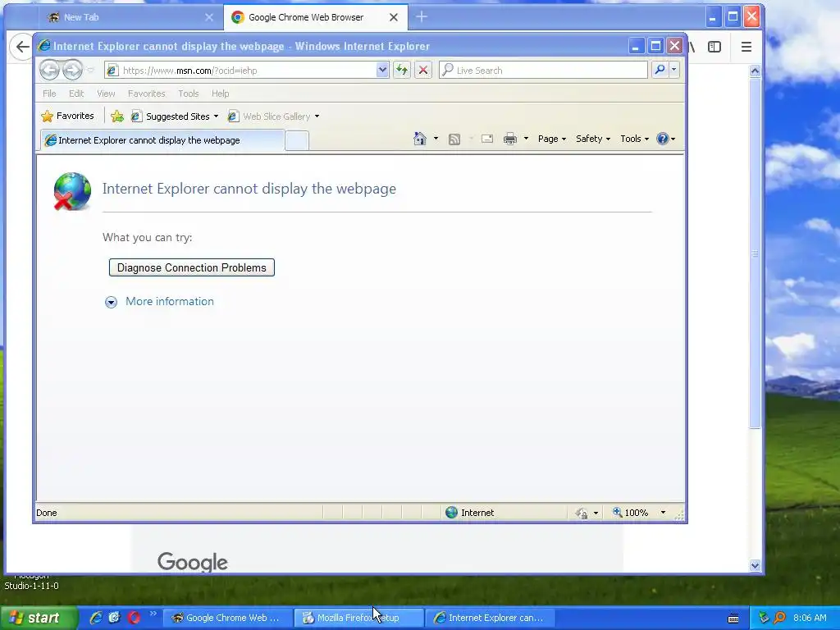Go forward in Internet Explorer
Viewport: 840px width, 630px height.
click(72, 71)
